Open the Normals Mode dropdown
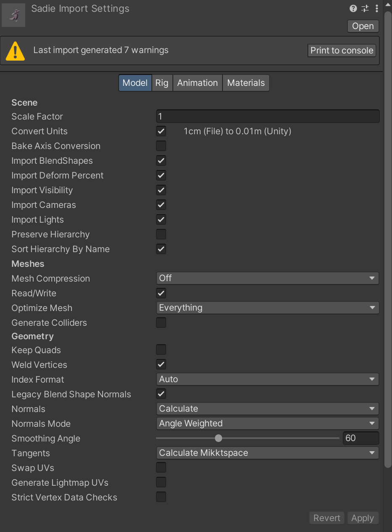The width and height of the screenshot is (392, 532). point(268,423)
